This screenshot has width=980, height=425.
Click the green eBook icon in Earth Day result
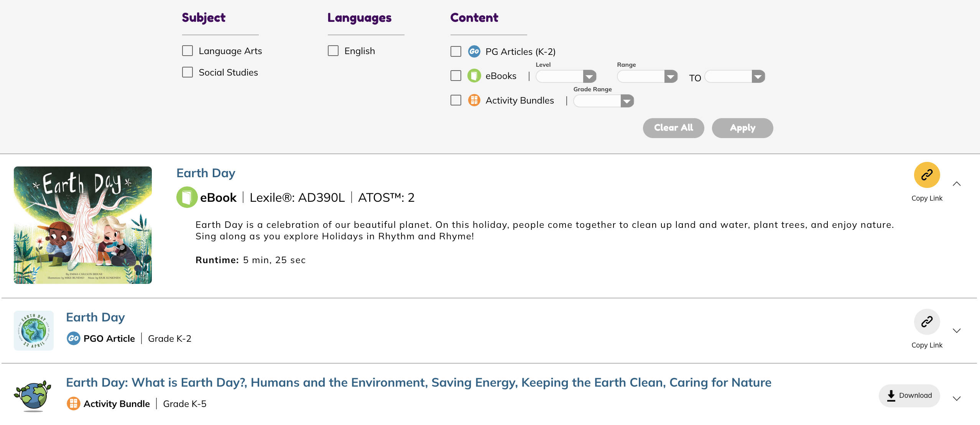(x=187, y=198)
